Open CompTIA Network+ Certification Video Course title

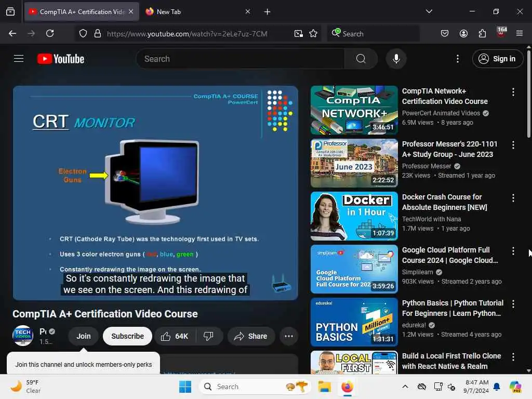tap(445, 96)
